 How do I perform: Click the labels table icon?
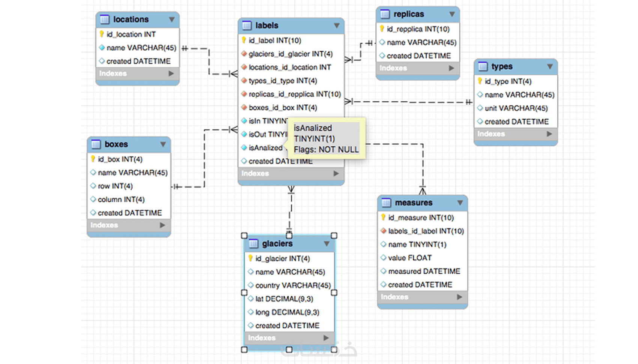[x=247, y=26]
